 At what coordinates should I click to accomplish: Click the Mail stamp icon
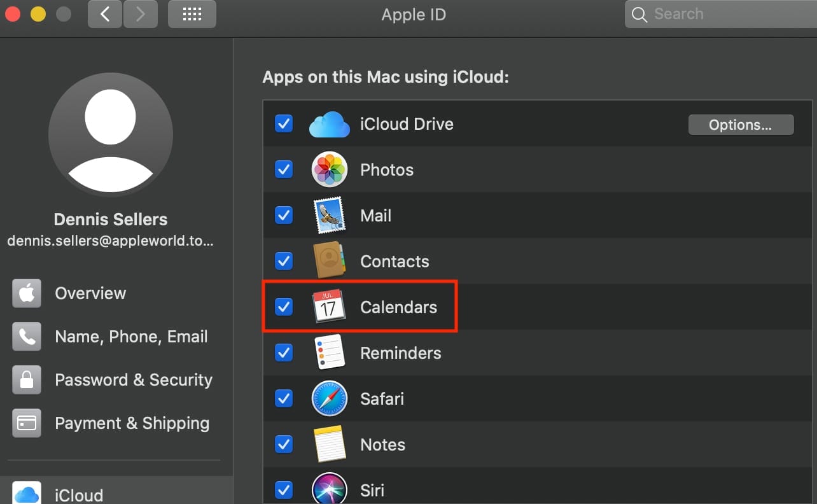click(x=329, y=216)
